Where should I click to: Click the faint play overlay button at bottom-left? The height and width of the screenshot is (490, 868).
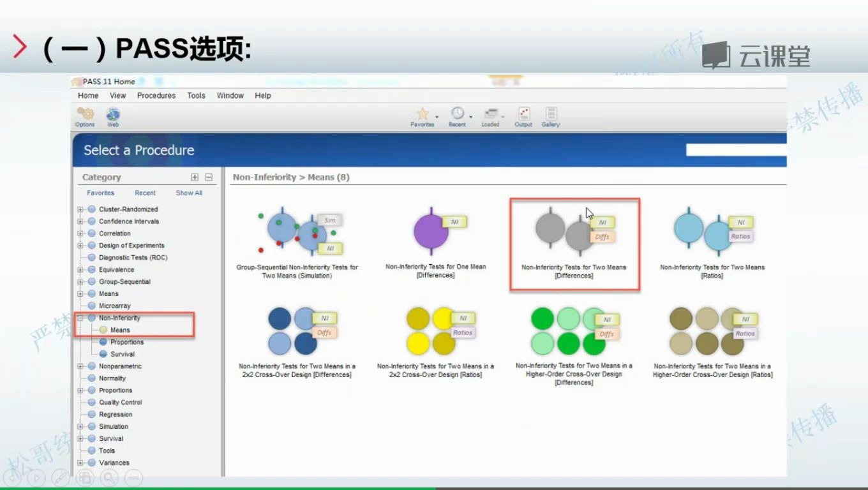pyautogui.click(x=36, y=477)
